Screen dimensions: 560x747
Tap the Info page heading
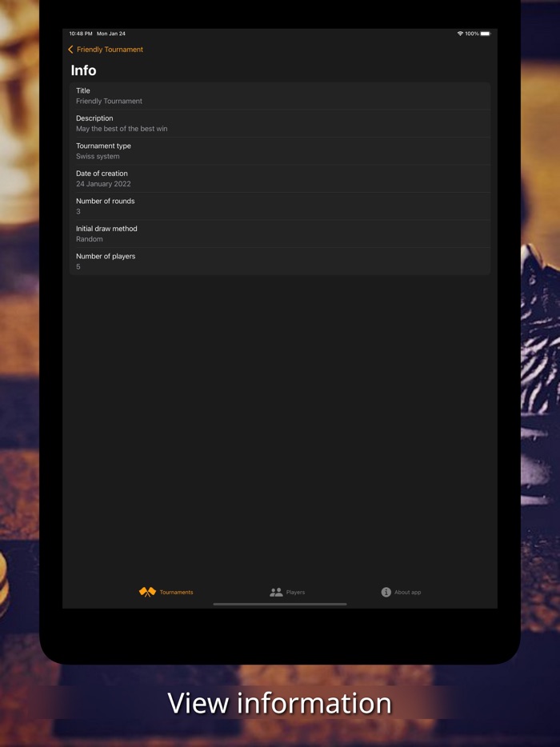point(83,70)
